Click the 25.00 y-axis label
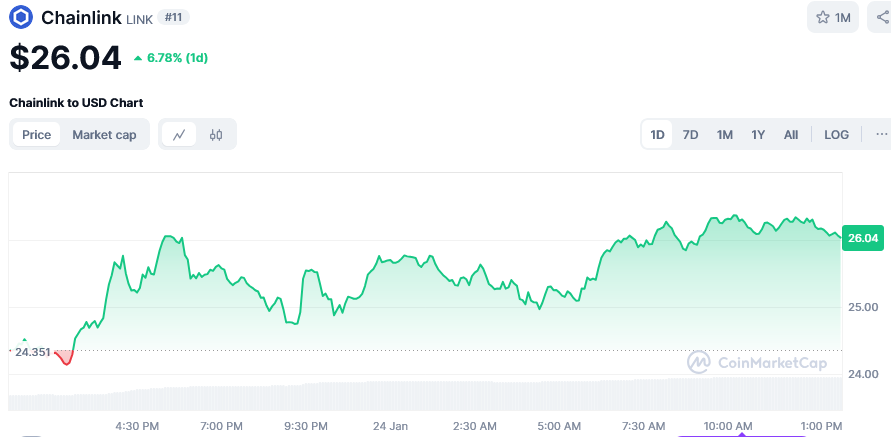 pos(863,307)
